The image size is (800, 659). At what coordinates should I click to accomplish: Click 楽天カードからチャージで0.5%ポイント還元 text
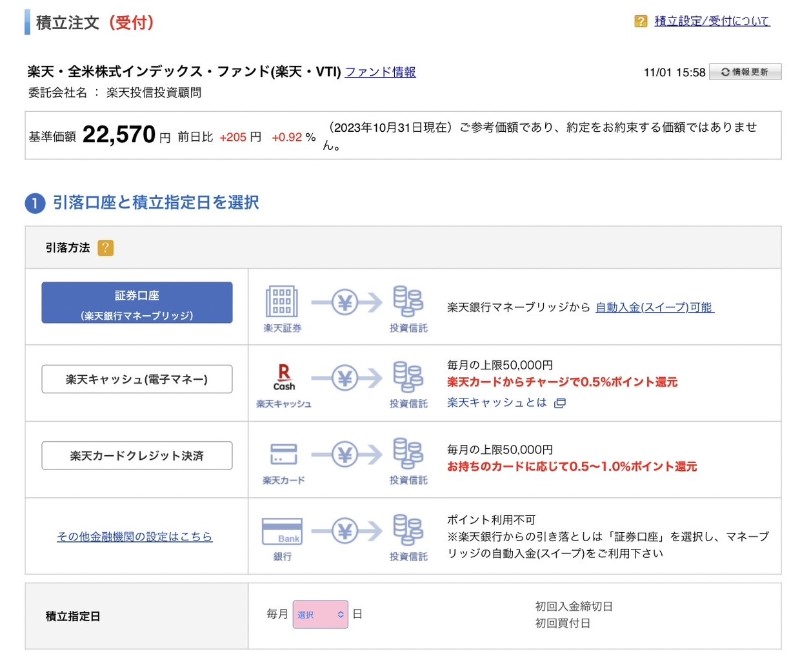point(562,382)
